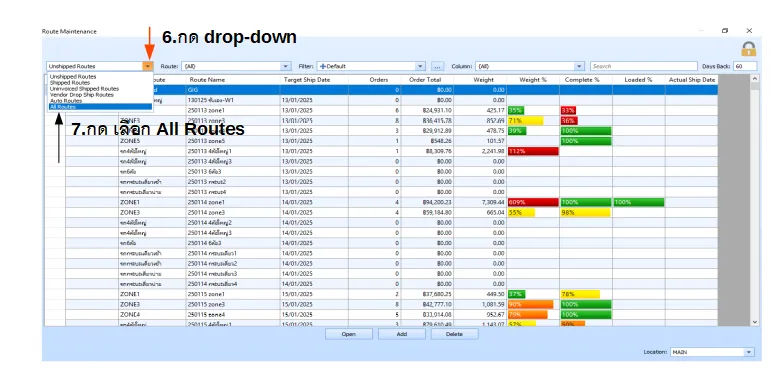Choose Uninvoiced Shipped Routes option
The image size is (783, 371).
[x=84, y=89]
